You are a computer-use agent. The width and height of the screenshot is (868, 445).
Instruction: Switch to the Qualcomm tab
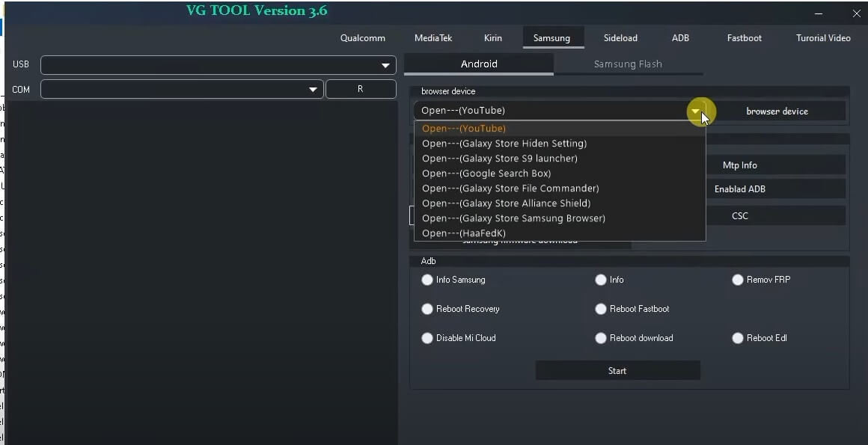pos(362,37)
